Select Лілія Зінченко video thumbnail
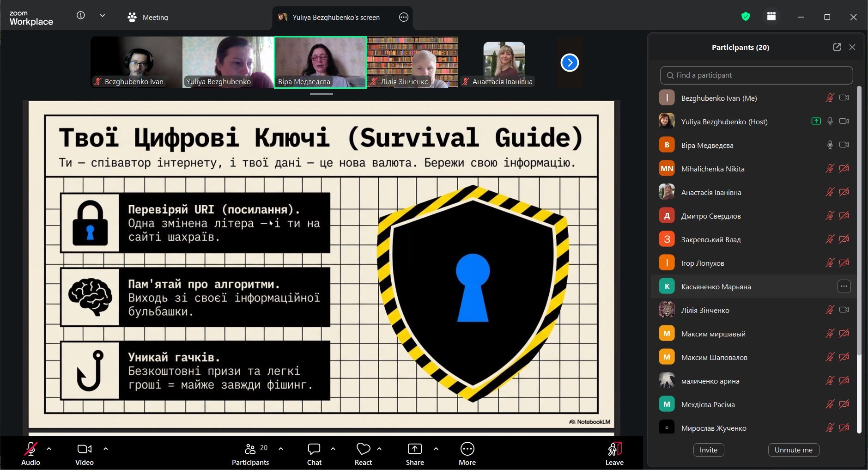The height and width of the screenshot is (470, 868). click(x=413, y=62)
